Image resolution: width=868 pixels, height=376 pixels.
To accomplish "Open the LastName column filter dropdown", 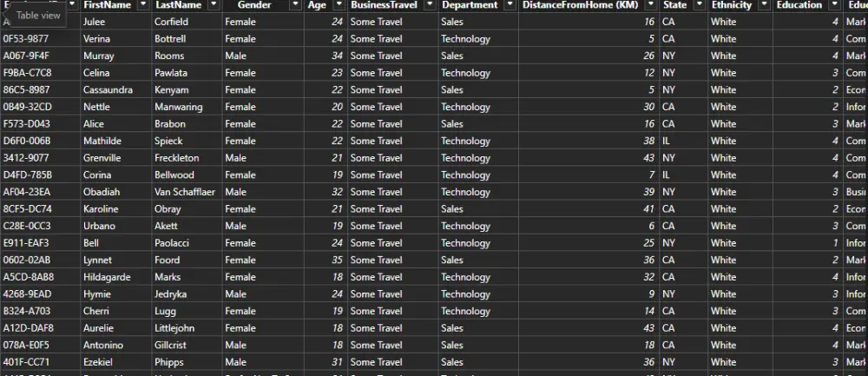I will pyautogui.click(x=213, y=5).
